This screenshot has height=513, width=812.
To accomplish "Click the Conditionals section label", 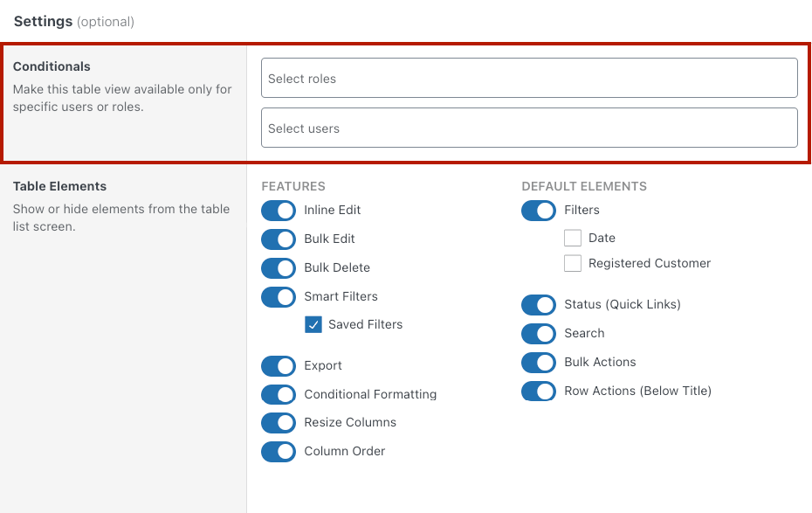I will [52, 66].
